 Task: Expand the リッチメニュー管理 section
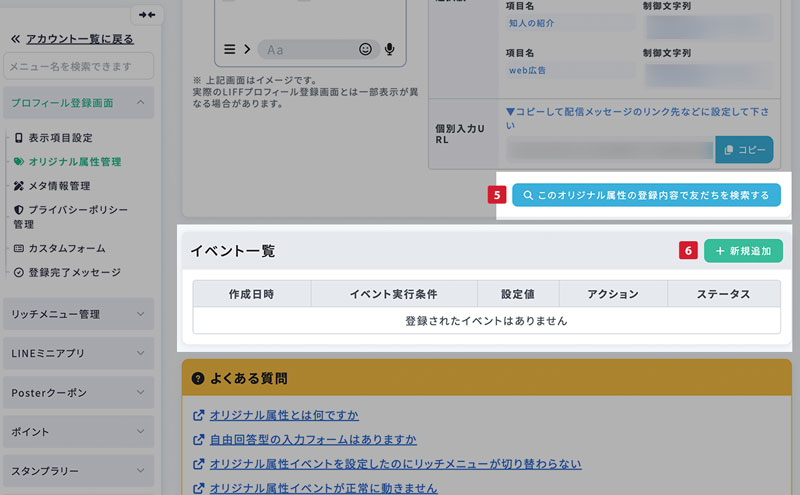click(x=78, y=314)
